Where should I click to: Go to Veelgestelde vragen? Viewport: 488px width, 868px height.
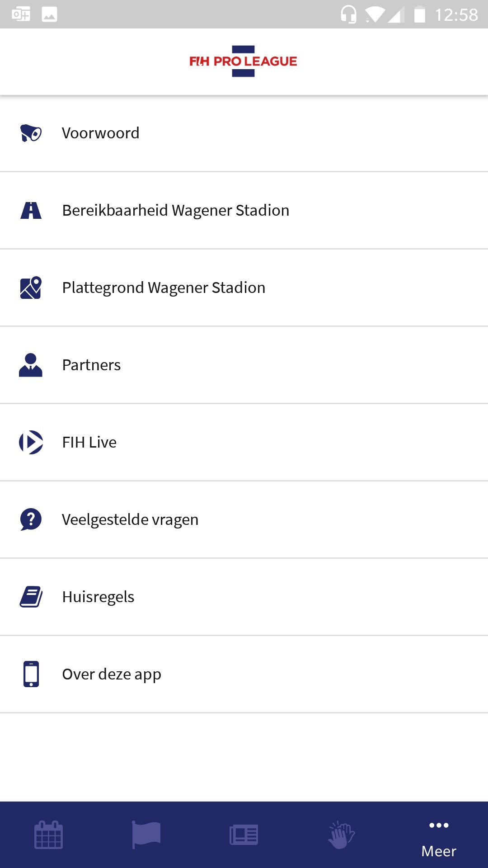coord(130,519)
